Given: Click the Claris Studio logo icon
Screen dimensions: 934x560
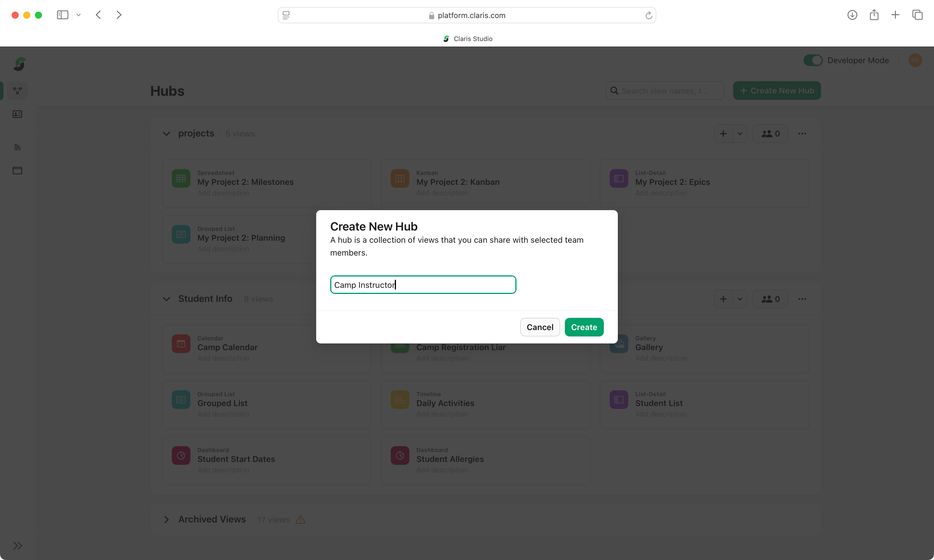Looking at the screenshot, I should (19, 64).
